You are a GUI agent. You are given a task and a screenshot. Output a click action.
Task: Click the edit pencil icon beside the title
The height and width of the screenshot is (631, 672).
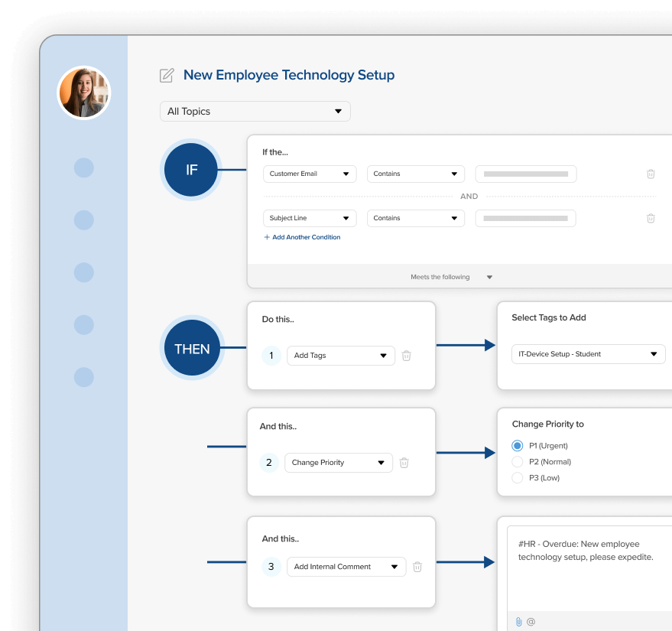pyautogui.click(x=167, y=75)
